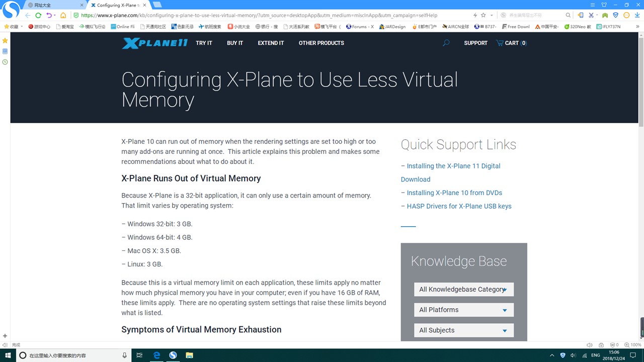Bookmark this page with star icon
The height and width of the screenshot is (362, 644).
click(483, 15)
